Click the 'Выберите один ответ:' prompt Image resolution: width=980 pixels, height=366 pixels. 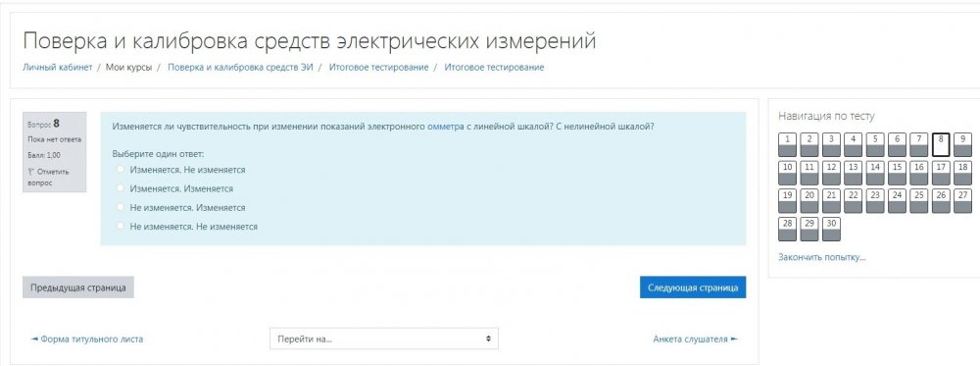click(x=158, y=153)
